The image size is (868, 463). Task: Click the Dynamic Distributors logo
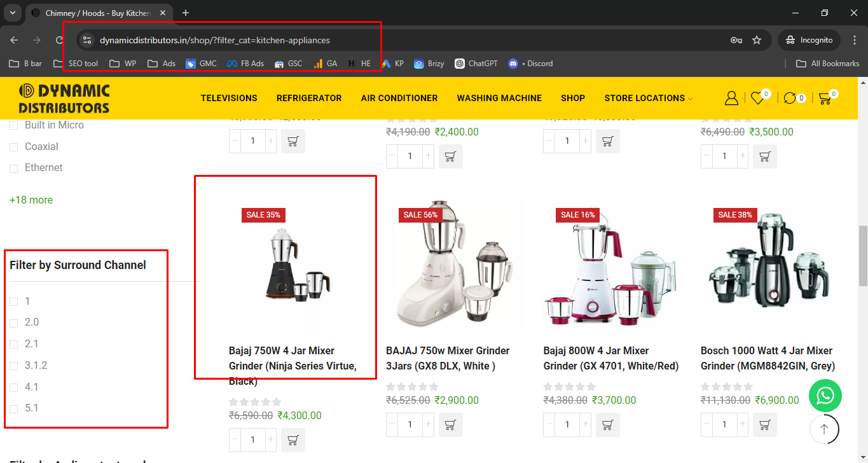[x=64, y=99]
